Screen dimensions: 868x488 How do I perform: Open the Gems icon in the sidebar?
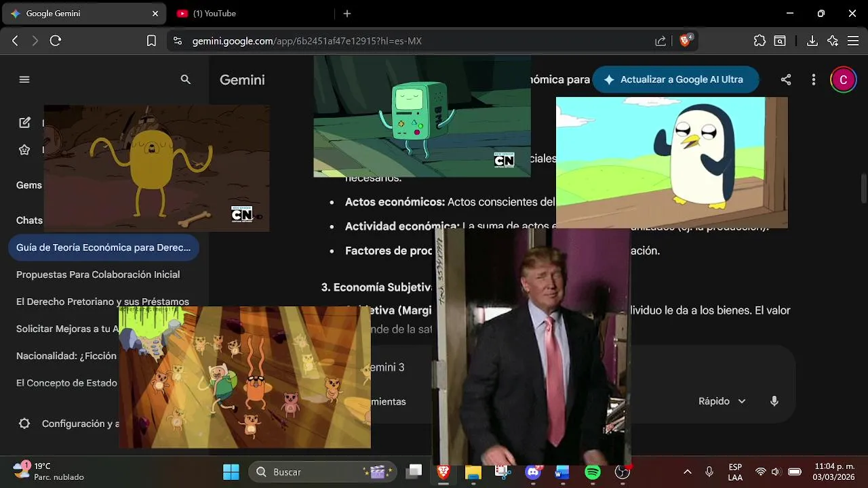pos(24,150)
